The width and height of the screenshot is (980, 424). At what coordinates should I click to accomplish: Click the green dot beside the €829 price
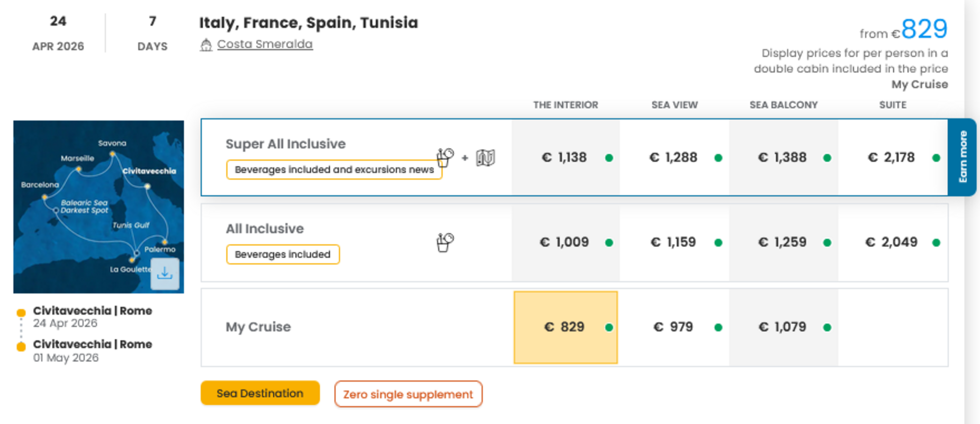pos(608,327)
